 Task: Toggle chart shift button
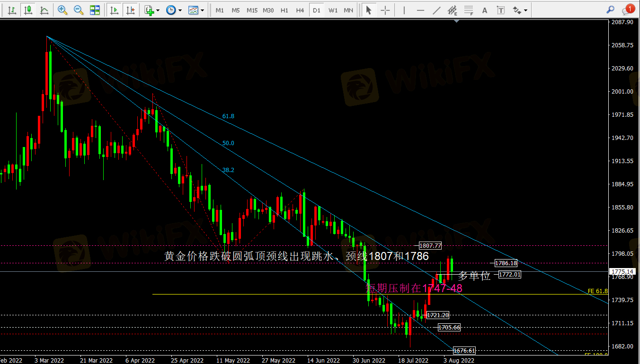click(130, 10)
